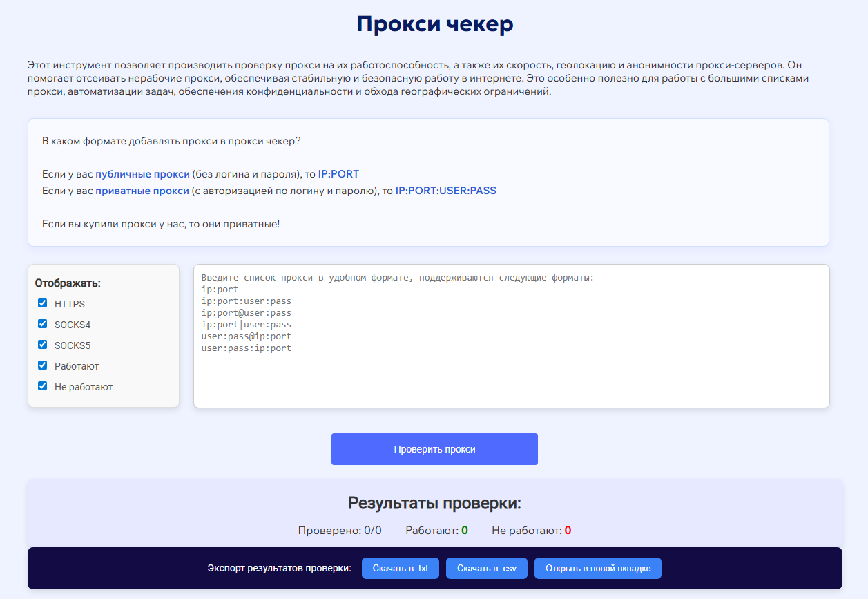This screenshot has height=599, width=868.
Task: Open results with Открыть в новой вкладке
Action: coord(598,569)
